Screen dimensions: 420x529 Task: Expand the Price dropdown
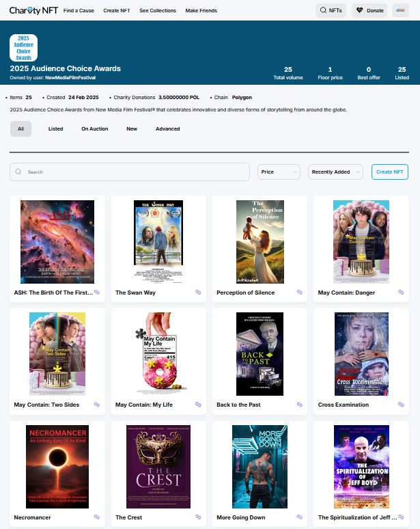[279, 172]
